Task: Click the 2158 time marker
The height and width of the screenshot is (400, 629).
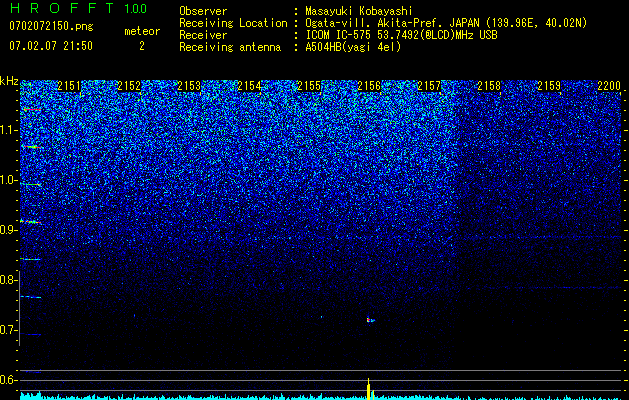Action: [x=489, y=86]
